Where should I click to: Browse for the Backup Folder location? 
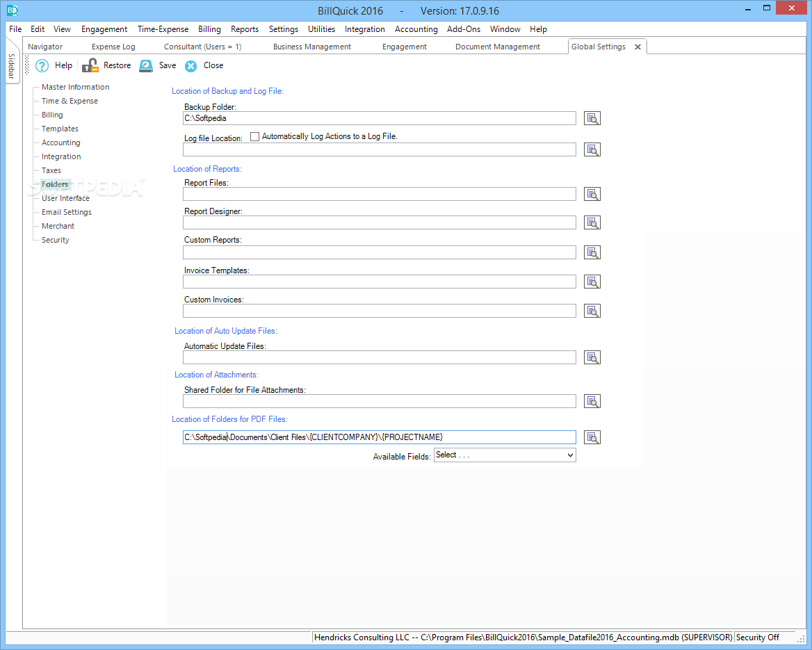tap(592, 118)
